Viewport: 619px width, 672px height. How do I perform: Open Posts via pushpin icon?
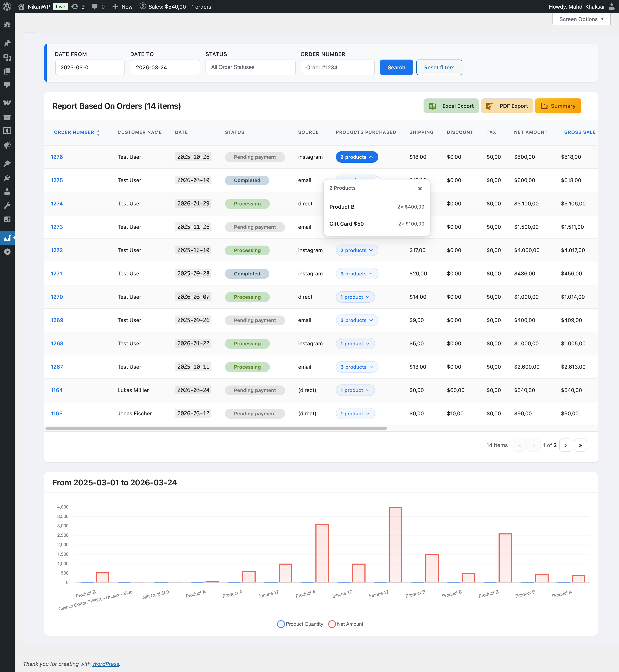[x=7, y=43]
